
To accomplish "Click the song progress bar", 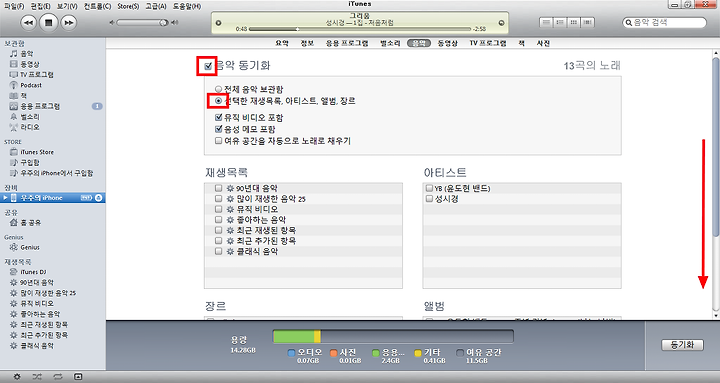I will (360, 29).
